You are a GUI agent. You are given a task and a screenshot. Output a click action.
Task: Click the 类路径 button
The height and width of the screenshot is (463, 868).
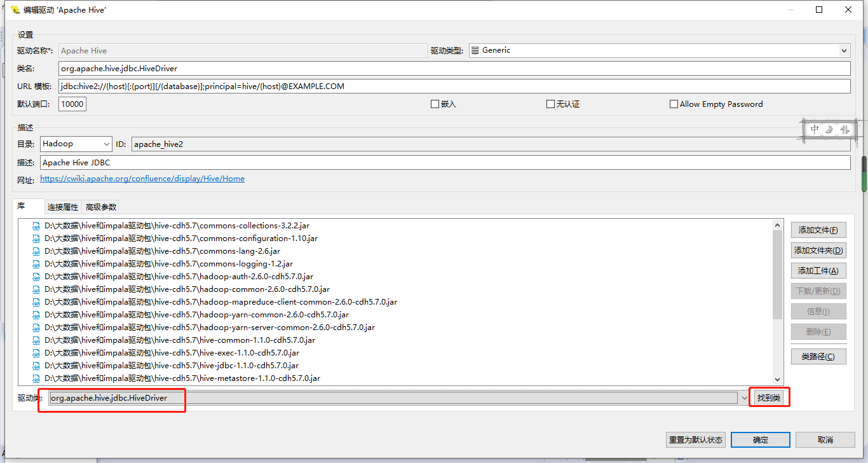pyautogui.click(x=818, y=356)
